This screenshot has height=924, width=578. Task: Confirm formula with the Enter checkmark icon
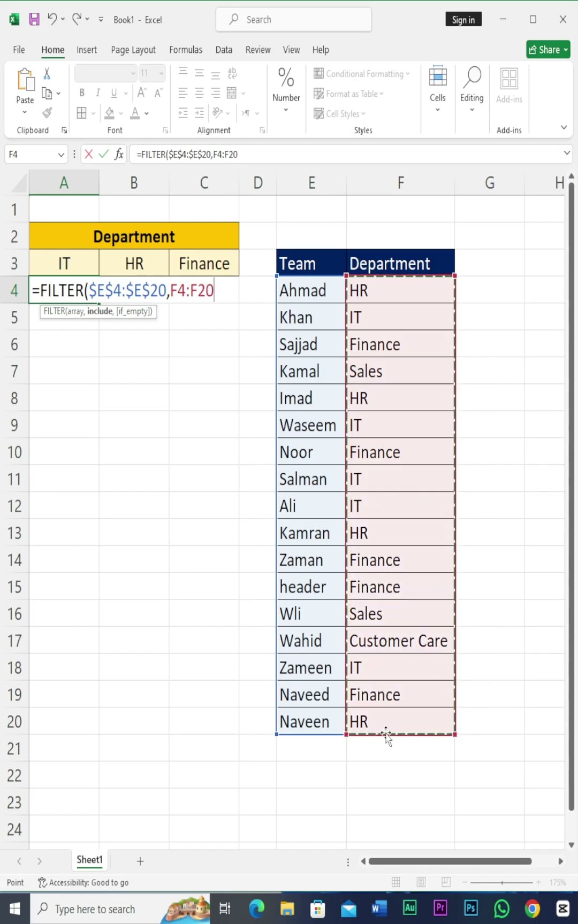[104, 155]
